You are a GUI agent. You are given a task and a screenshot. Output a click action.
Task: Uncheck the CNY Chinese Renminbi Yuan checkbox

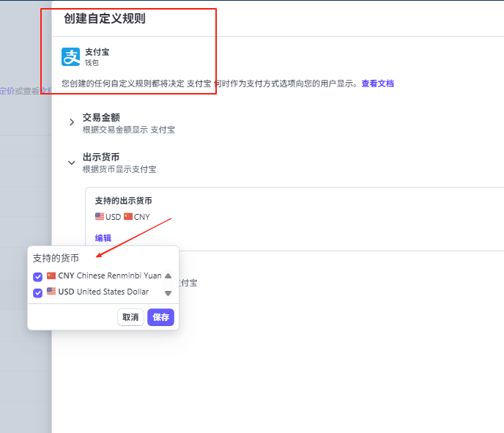(x=37, y=276)
